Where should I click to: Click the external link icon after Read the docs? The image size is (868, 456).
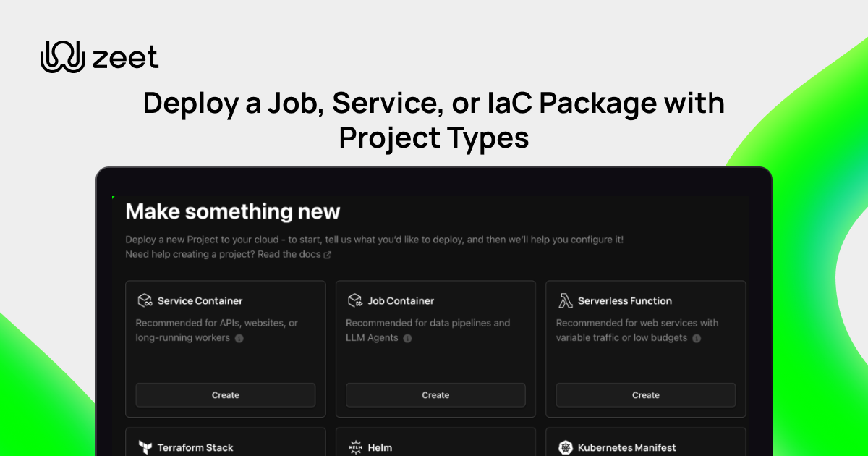pyautogui.click(x=328, y=255)
